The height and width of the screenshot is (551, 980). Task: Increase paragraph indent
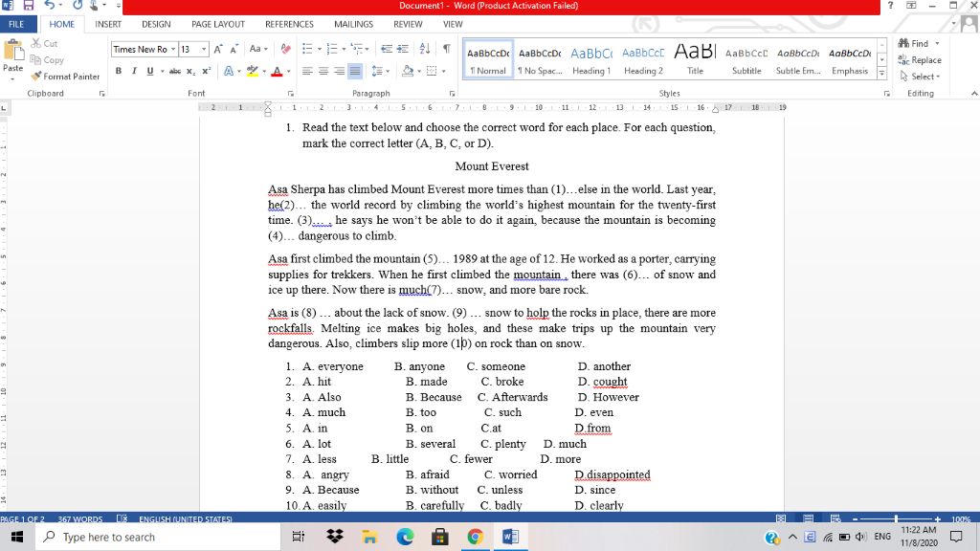tap(403, 49)
